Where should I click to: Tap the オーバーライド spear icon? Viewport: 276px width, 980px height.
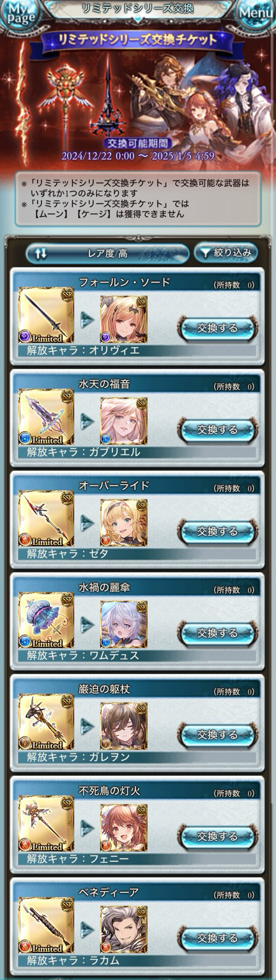tap(46, 519)
